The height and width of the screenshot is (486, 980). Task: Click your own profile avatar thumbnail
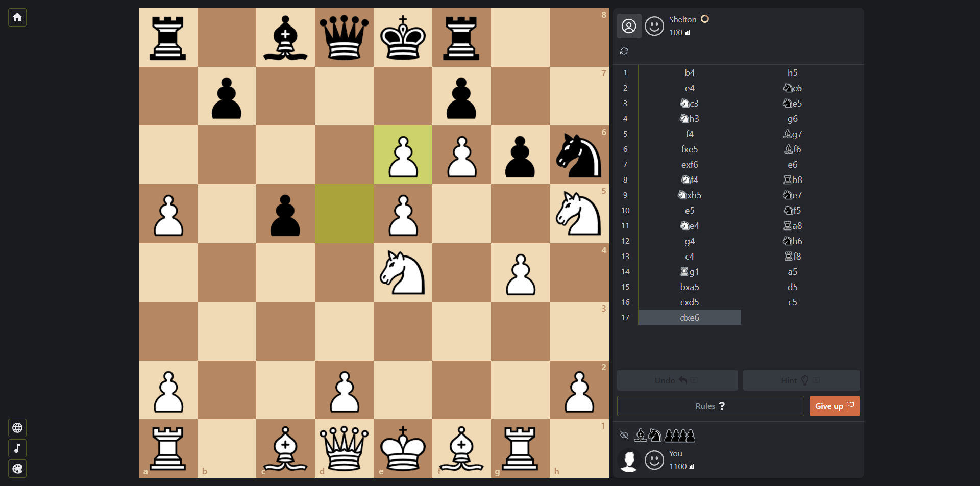[x=629, y=460]
